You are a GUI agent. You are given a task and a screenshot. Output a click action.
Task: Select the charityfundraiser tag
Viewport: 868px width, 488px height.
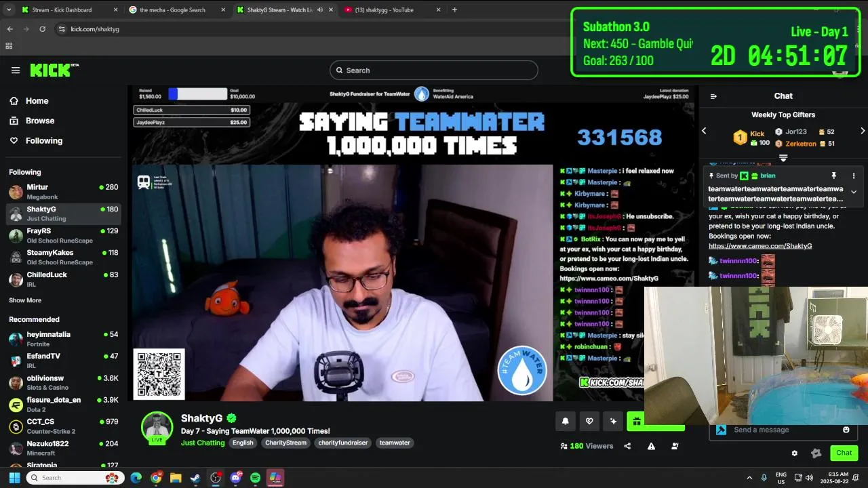pyautogui.click(x=342, y=443)
